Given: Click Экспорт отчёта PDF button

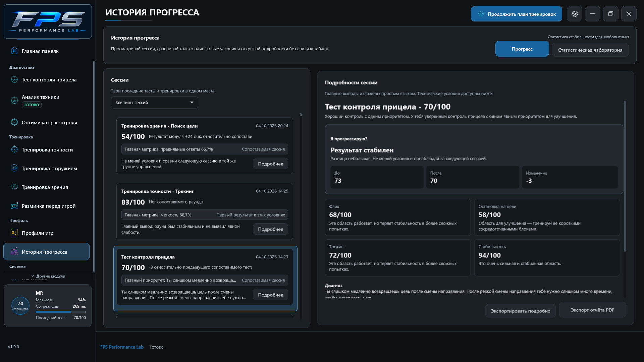Looking at the screenshot, I should coord(592,310).
